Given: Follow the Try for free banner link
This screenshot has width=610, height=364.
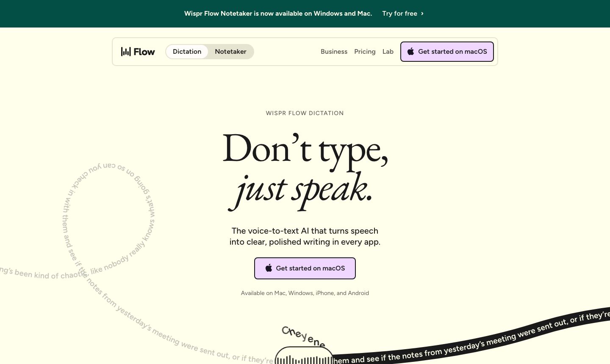Looking at the screenshot, I should tap(403, 14).
